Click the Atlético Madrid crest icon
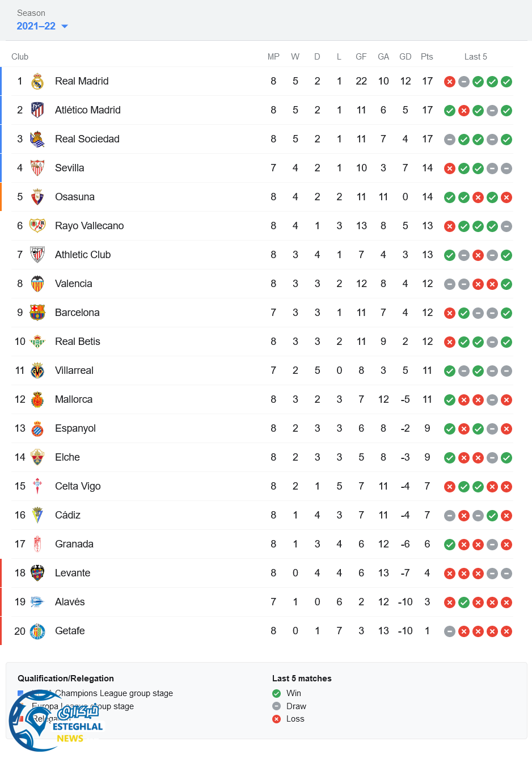This screenshot has width=532, height=767. tap(37, 110)
